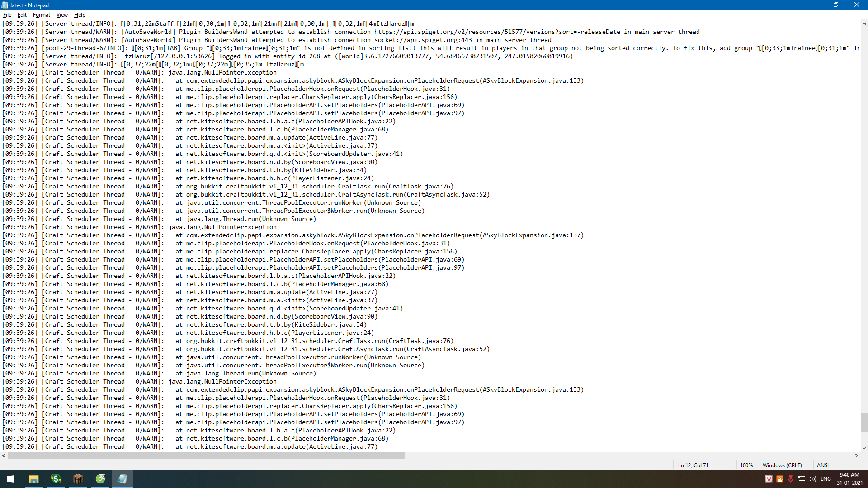Click the vertical scrollbar up arrow
868x488 pixels.
coord(864,23)
